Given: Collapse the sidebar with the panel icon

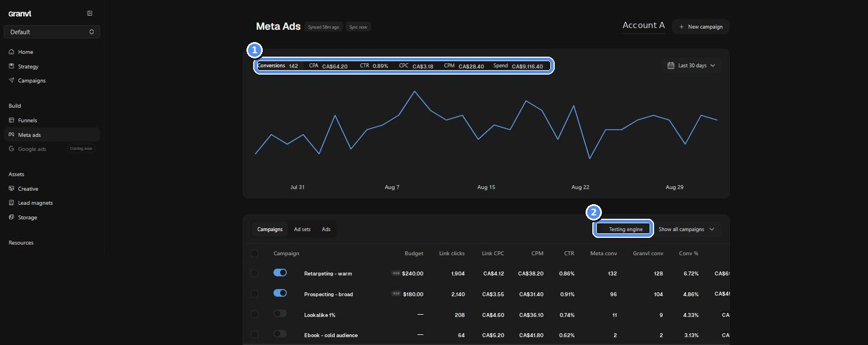Looking at the screenshot, I should point(90,13).
